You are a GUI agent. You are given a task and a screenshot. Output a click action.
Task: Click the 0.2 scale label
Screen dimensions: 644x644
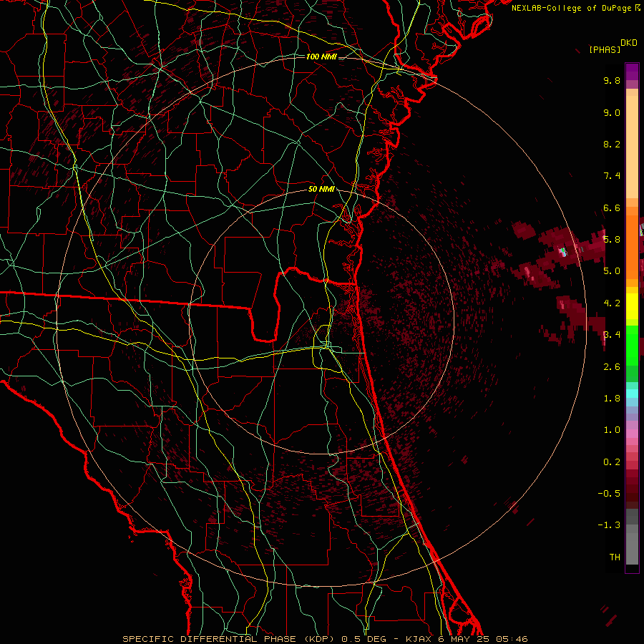coord(612,462)
